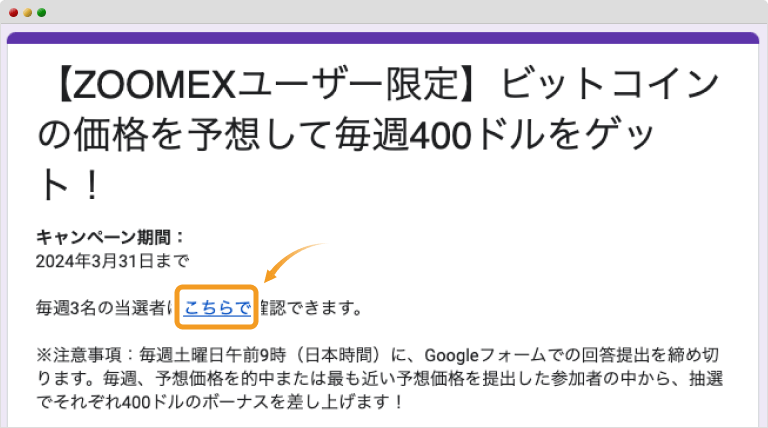This screenshot has height=428, width=768.
Task: Click the red close window button
Action: [x=14, y=13]
